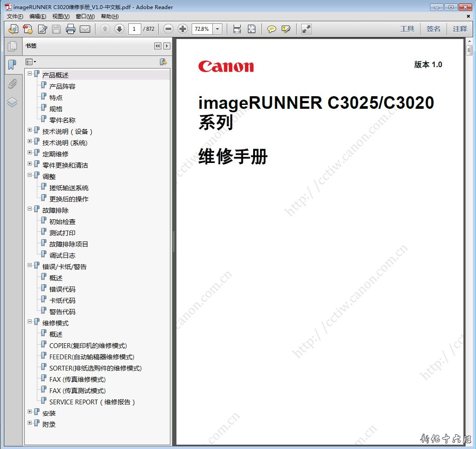
Task: Go to next page arrow
Action: pyautogui.click(x=119, y=29)
